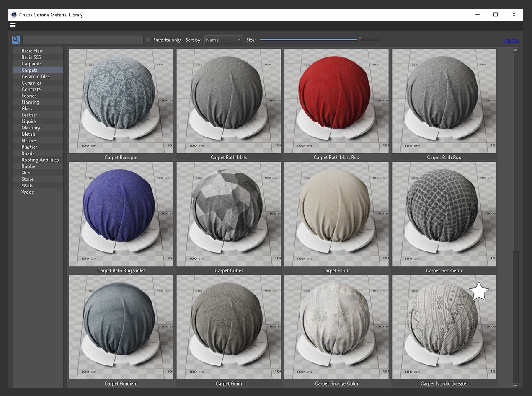
Task: Select the Carpet Gradient thumbnail
Action: (x=121, y=327)
